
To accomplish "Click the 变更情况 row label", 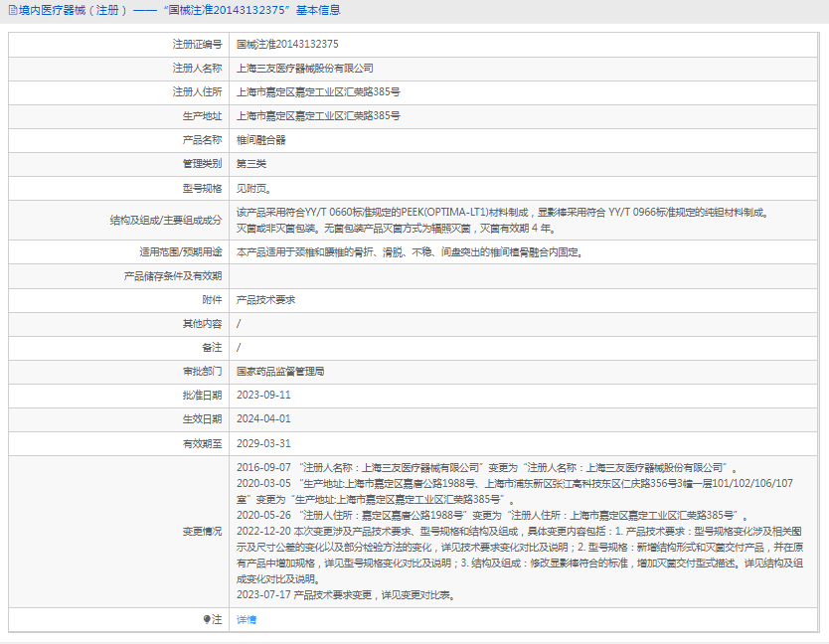I will coord(203,532).
